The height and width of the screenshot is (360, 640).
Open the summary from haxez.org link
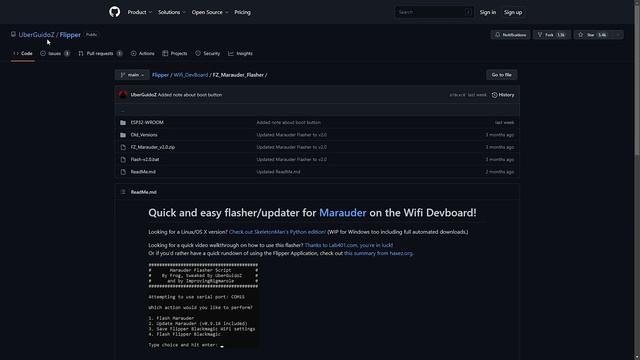tap(378, 253)
